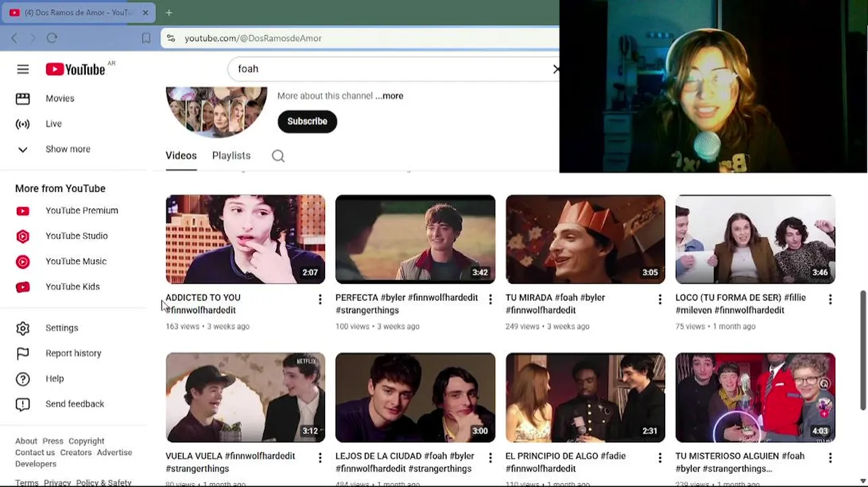Open the Advertise footer link

(x=114, y=453)
